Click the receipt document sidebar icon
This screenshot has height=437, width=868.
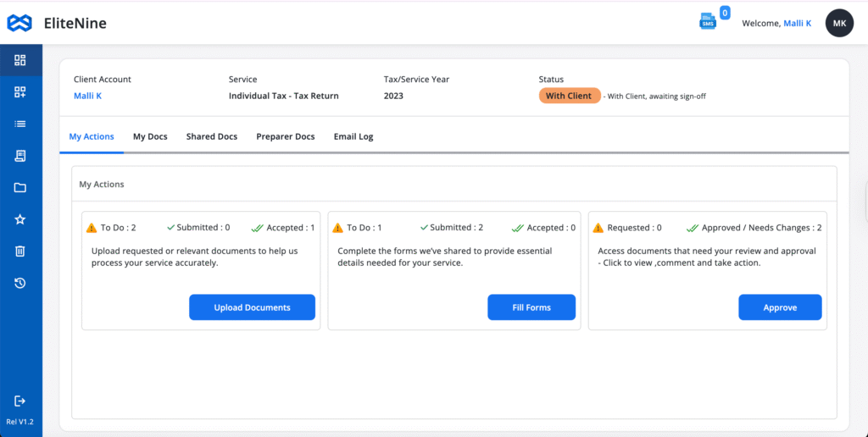(20, 156)
